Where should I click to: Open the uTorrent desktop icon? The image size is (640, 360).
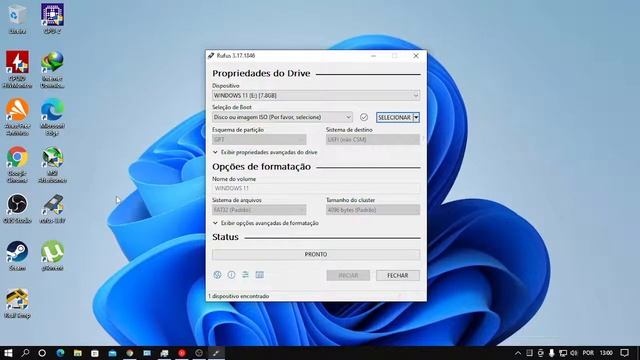(52, 256)
